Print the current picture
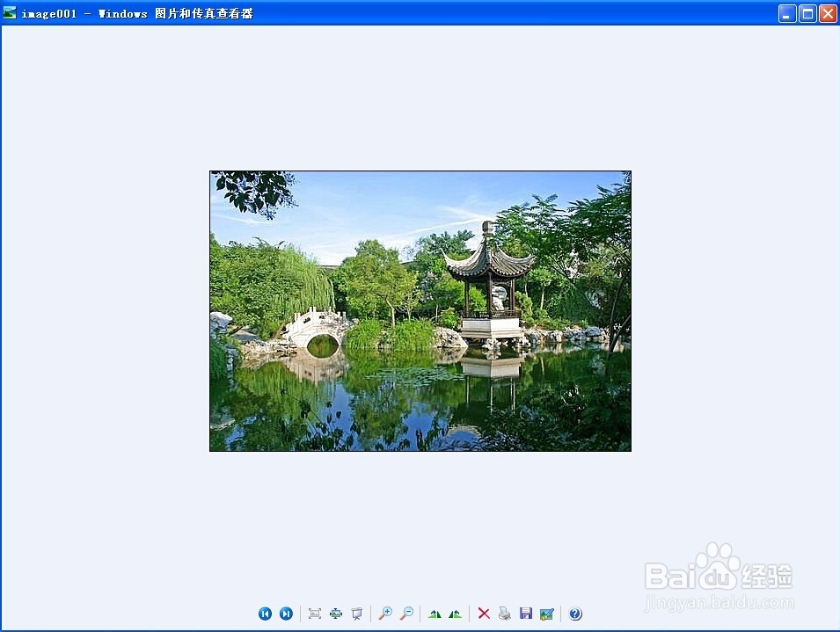This screenshot has width=840, height=632. click(505, 614)
